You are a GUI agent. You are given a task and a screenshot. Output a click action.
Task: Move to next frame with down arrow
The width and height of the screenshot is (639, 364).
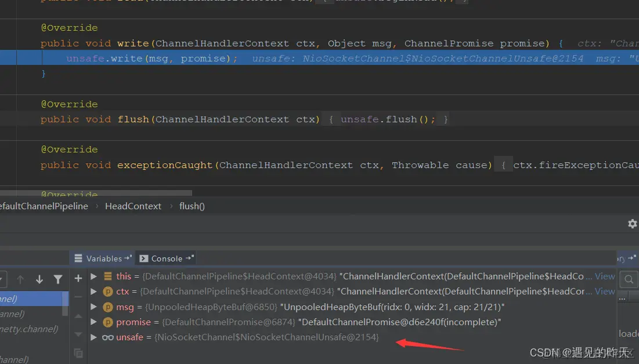pyautogui.click(x=39, y=279)
